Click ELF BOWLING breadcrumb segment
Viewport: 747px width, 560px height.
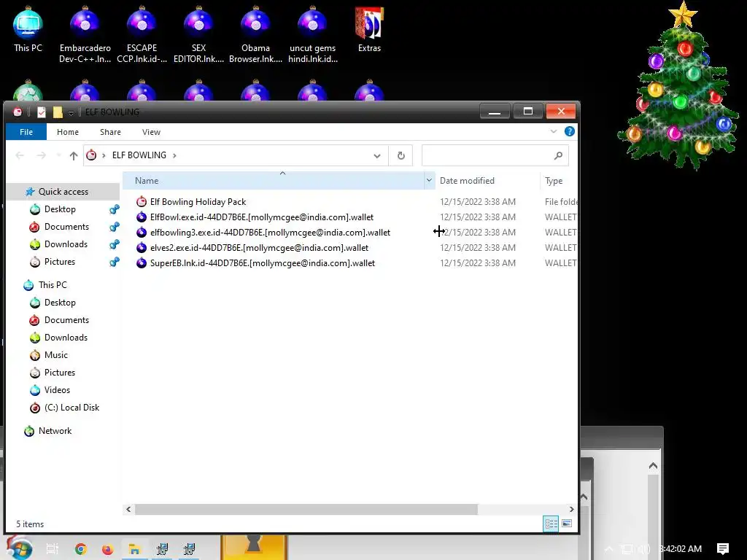click(x=139, y=155)
